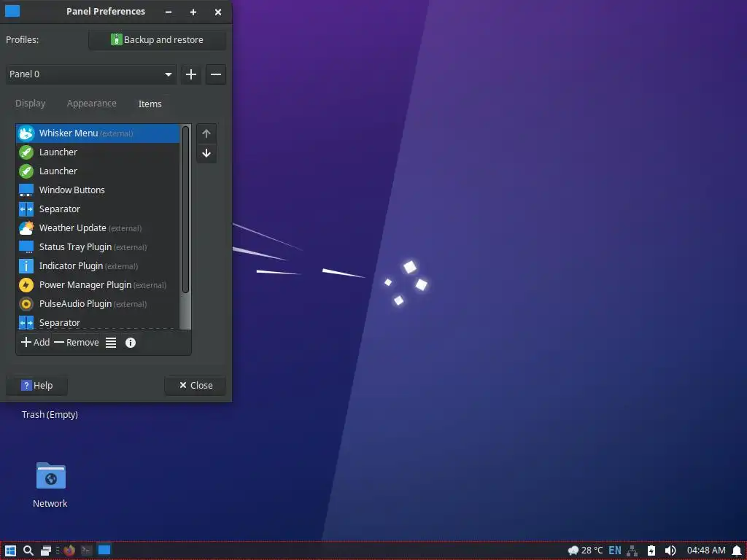Image resolution: width=747 pixels, height=560 pixels.
Task: Select the Power Manager Plugin item
Action: (98, 285)
